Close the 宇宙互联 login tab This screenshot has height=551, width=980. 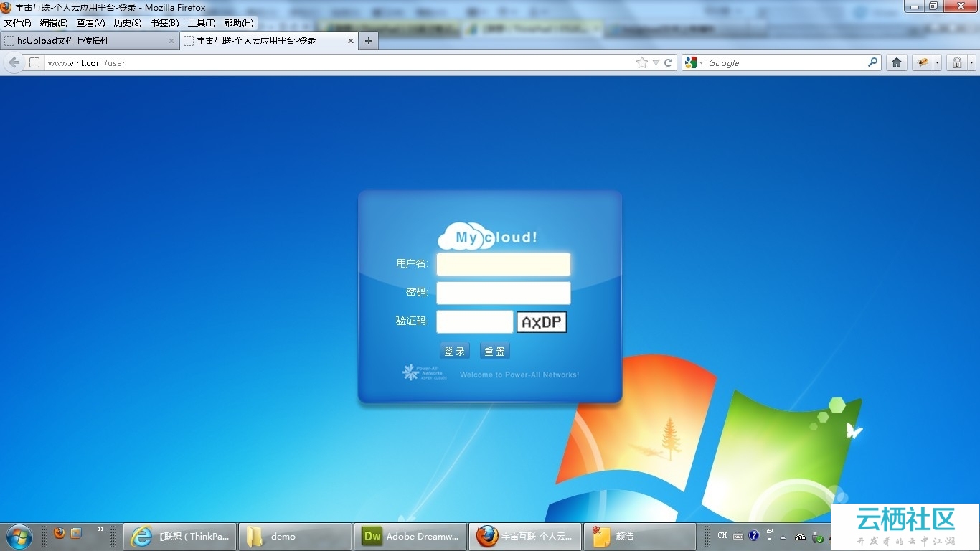[x=351, y=41]
